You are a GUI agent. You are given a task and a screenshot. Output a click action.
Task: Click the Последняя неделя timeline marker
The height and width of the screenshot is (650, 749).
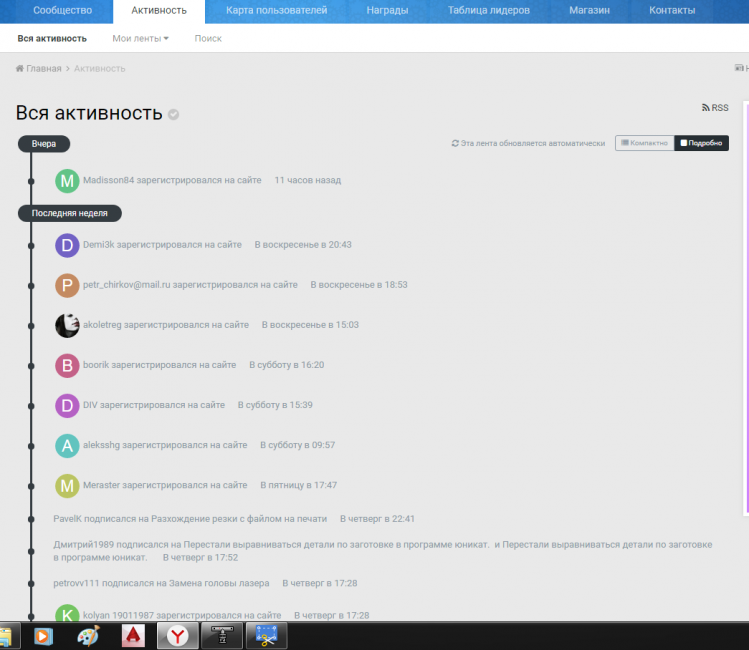(69, 213)
